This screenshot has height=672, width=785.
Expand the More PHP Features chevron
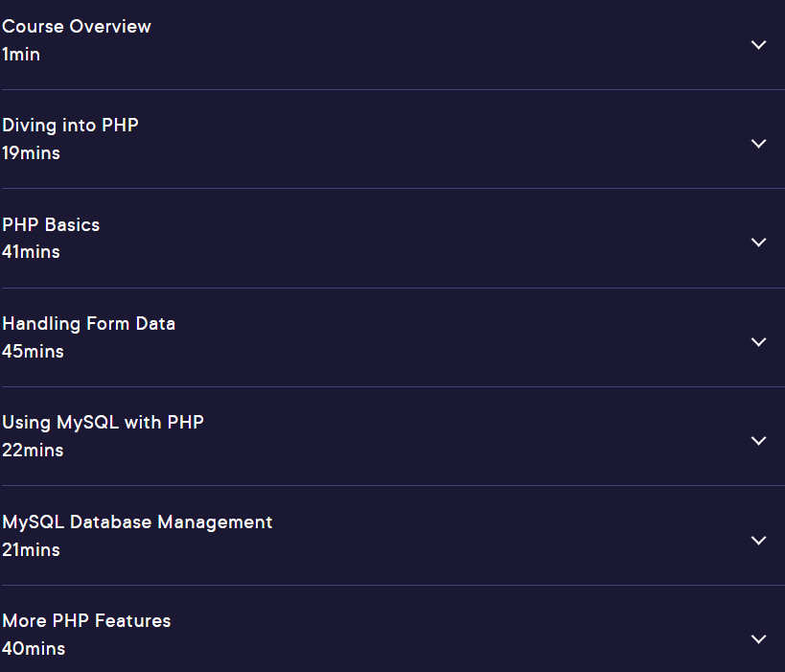coord(758,639)
